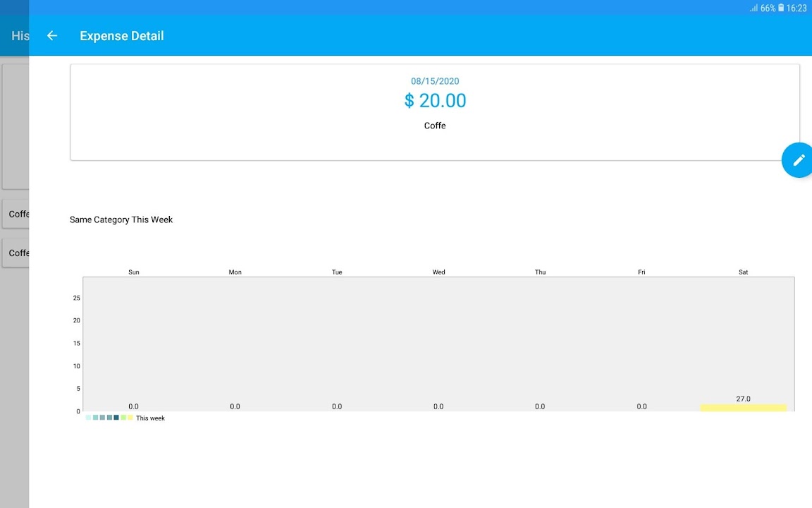Click the dark blue legend swatch
The image size is (812, 508).
pyautogui.click(x=116, y=418)
